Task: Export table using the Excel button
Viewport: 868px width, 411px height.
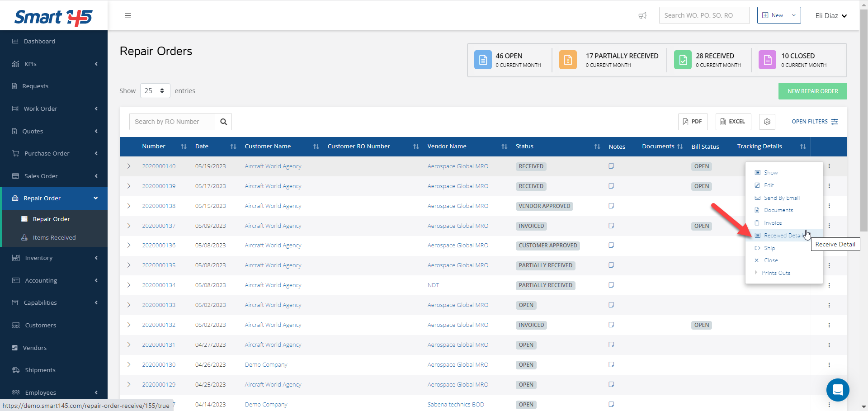Action: [733, 122]
